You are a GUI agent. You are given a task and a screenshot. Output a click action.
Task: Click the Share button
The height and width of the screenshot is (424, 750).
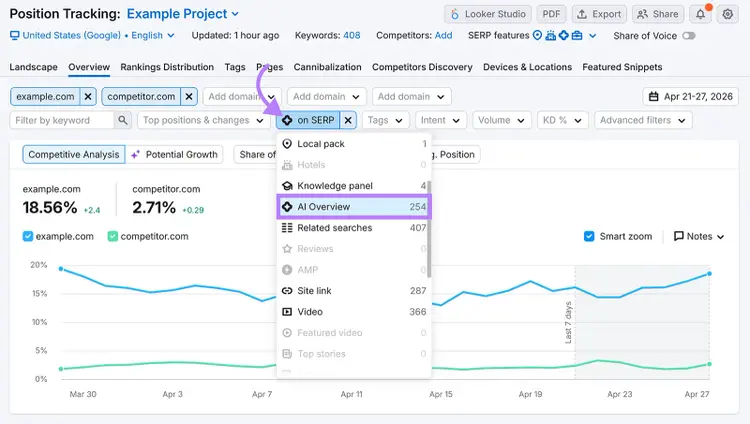658,14
